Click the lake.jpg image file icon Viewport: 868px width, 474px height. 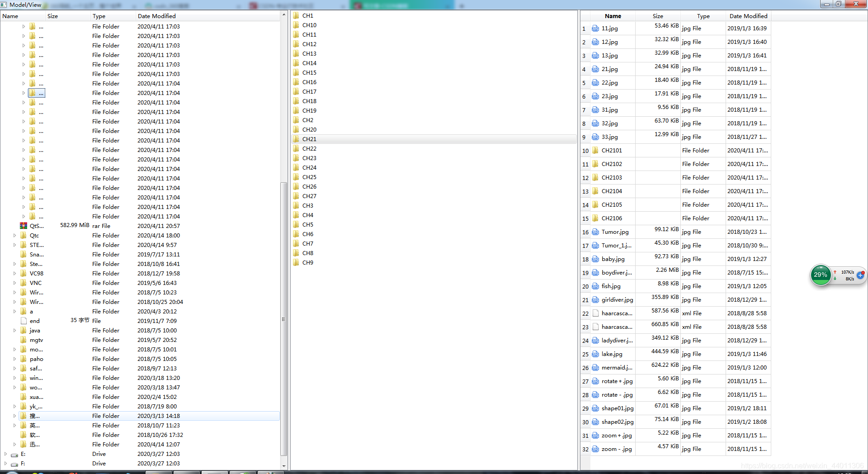coord(595,354)
